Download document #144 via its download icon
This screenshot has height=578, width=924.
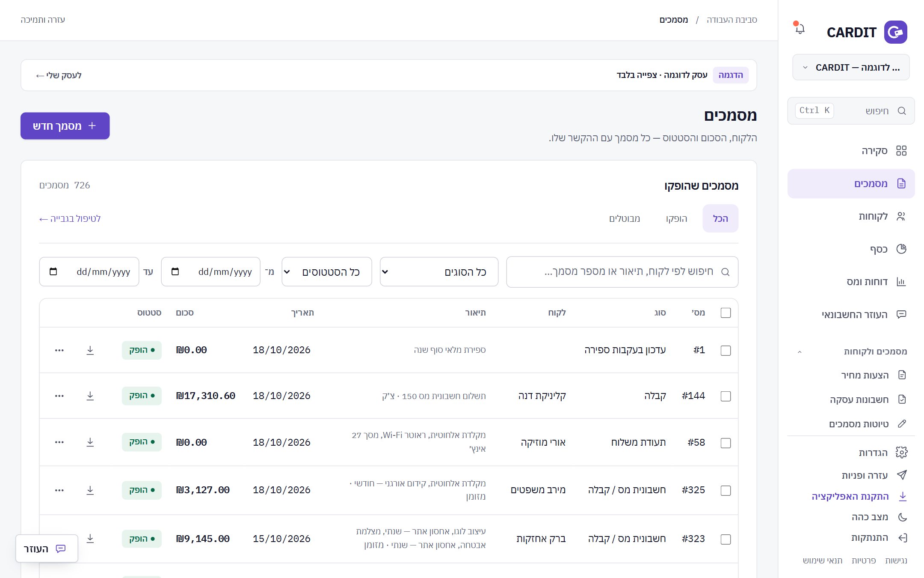click(90, 396)
